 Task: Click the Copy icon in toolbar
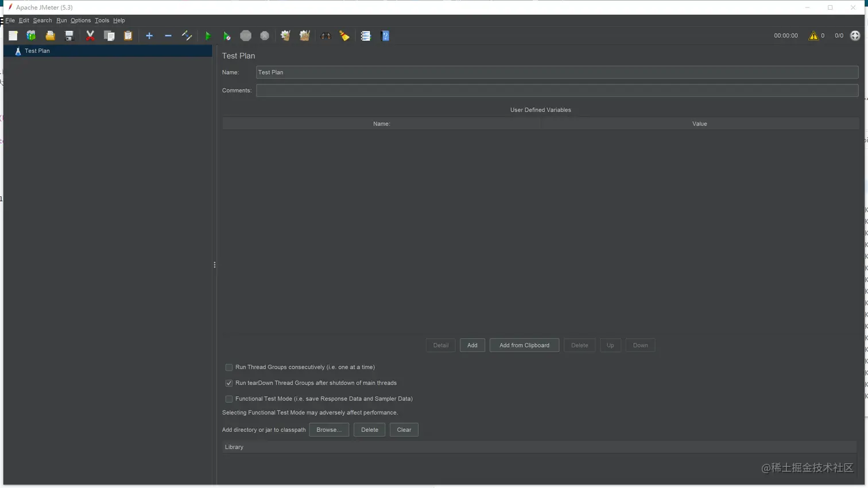coord(109,36)
